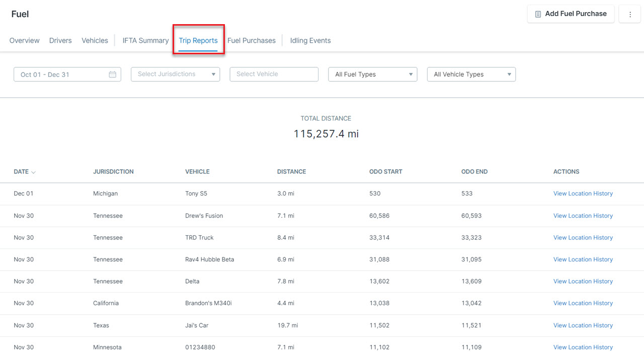Switch to the Overview tab

[24, 41]
